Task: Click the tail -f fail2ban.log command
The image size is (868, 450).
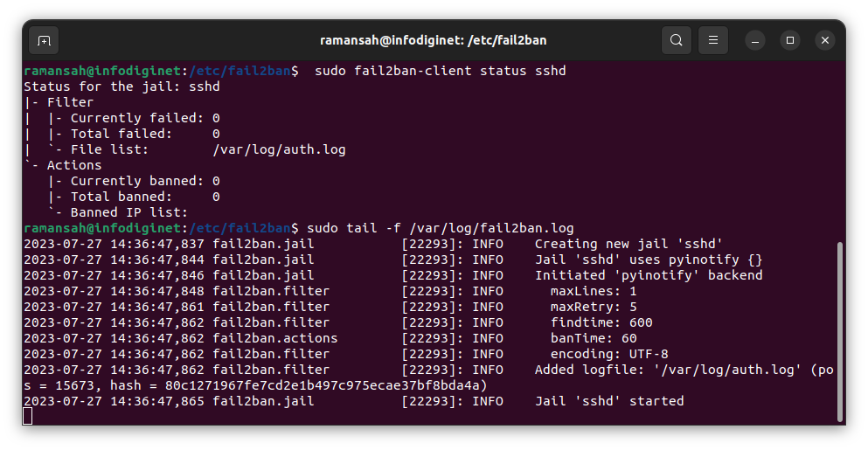Action: [x=440, y=228]
